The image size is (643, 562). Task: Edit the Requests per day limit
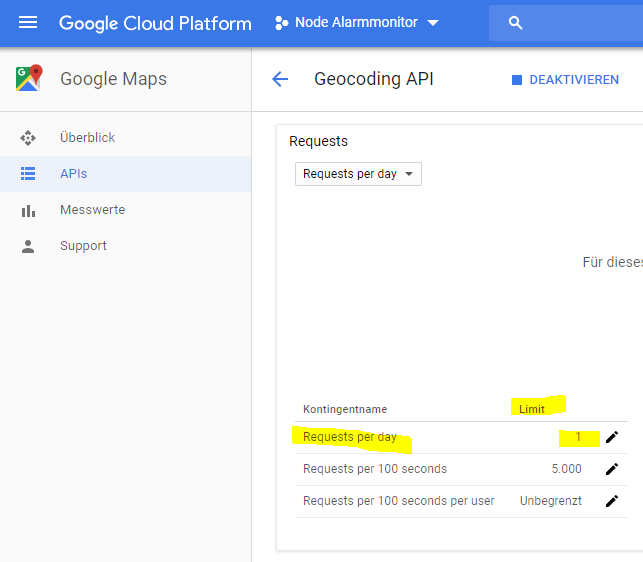tap(612, 437)
